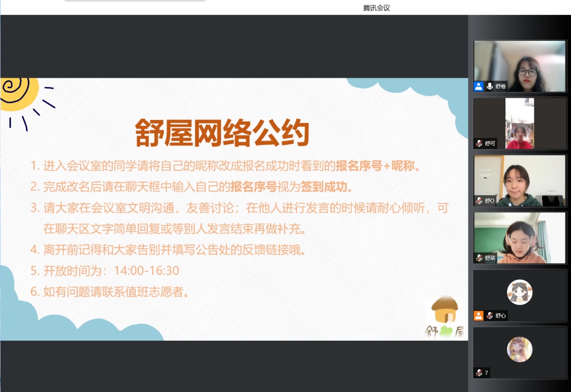Click the muted mic icon beside 舒菜

(479, 258)
